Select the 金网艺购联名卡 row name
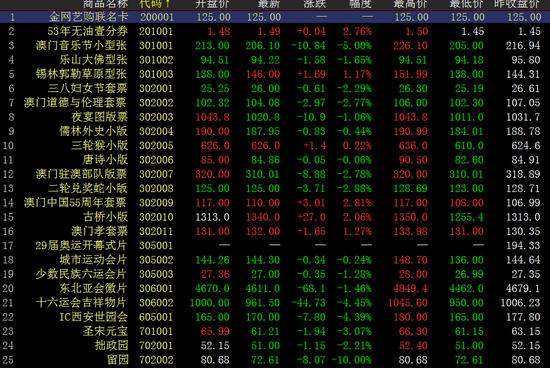550x368 pixels. click(x=88, y=17)
